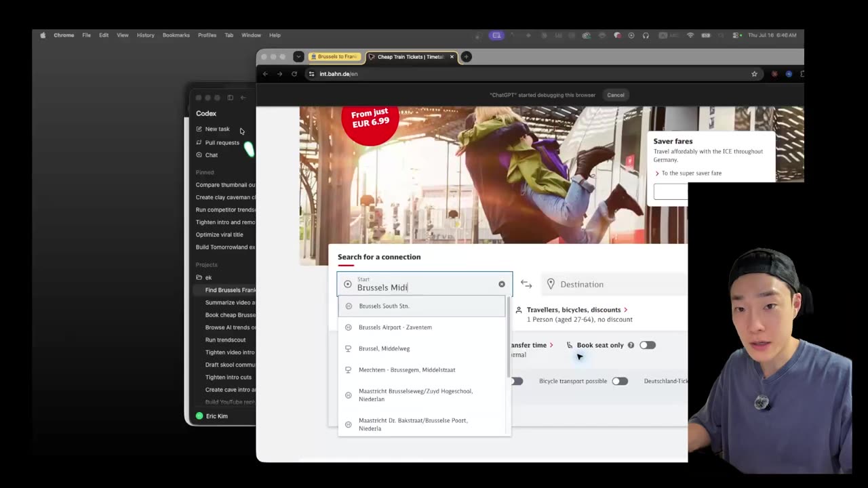This screenshot has width=868, height=488.
Task: Open a new Chrome tab
Action: click(467, 57)
